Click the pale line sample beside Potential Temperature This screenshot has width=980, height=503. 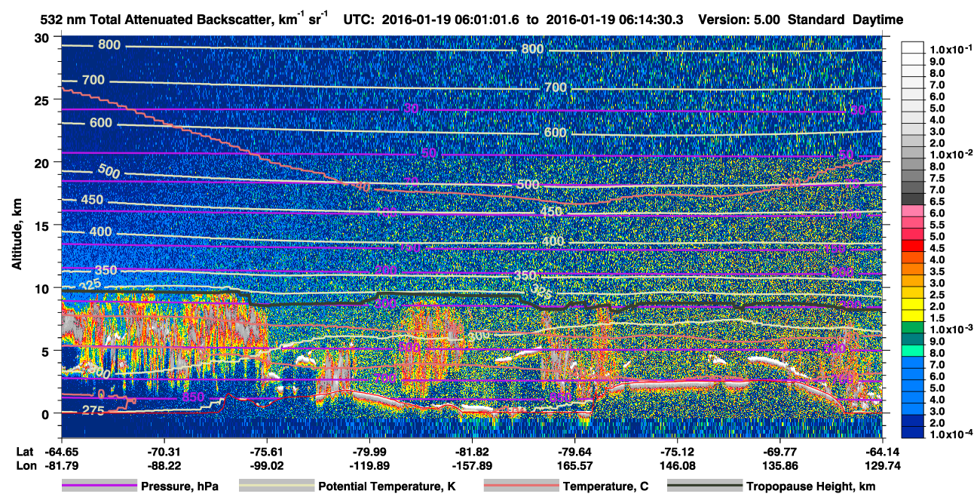276,486
